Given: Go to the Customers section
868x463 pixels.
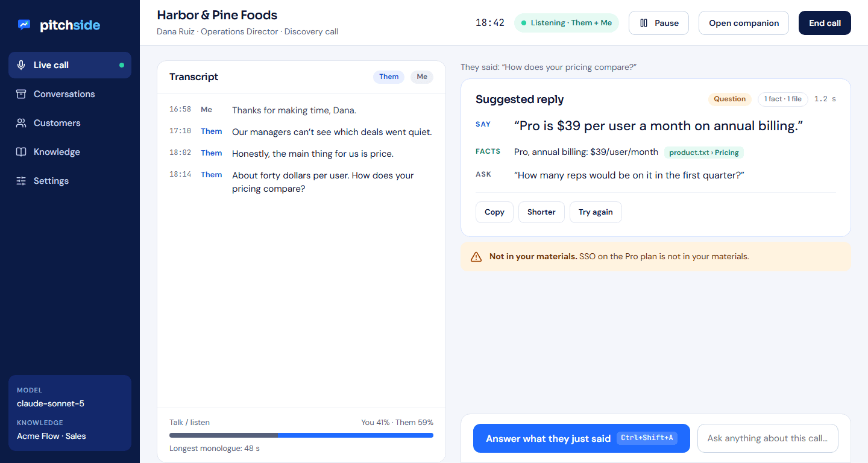Looking at the screenshot, I should click(x=70, y=123).
